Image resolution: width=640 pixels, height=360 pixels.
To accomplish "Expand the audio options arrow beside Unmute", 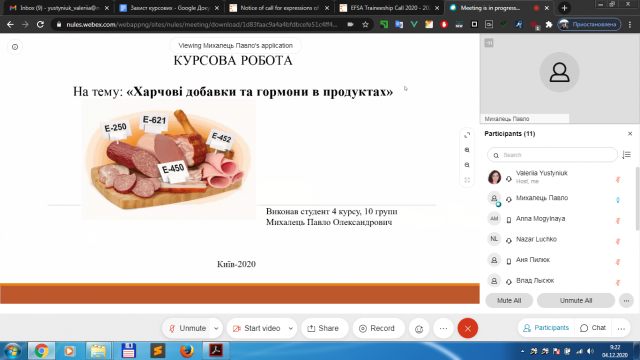I will click(x=216, y=328).
